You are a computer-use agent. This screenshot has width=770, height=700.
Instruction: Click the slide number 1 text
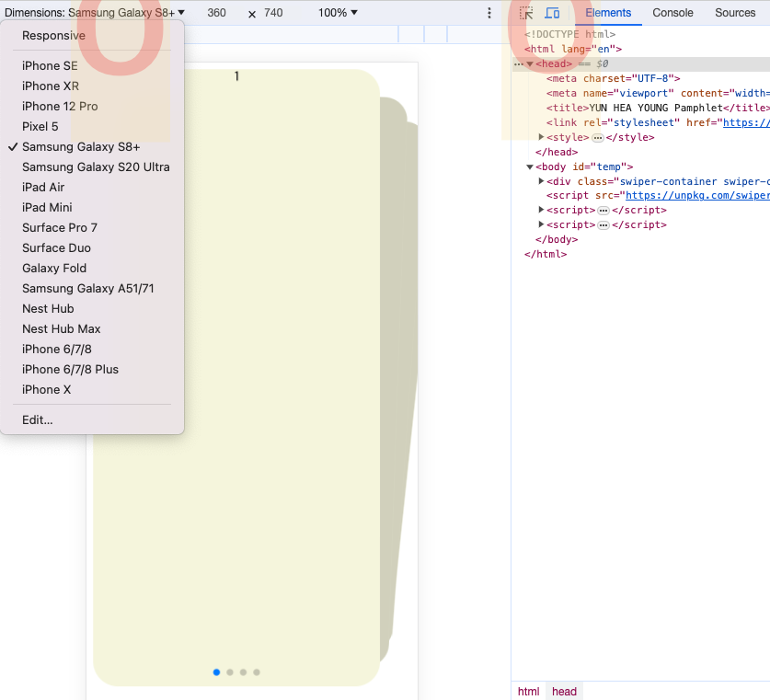pyautogui.click(x=236, y=76)
